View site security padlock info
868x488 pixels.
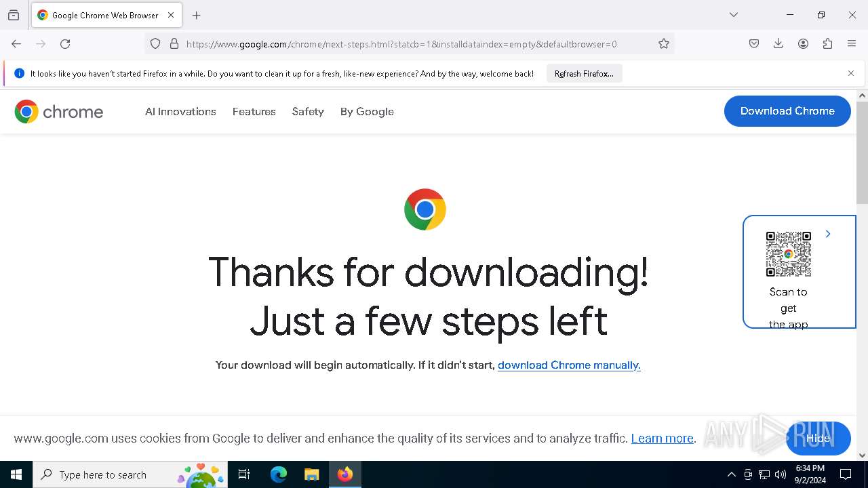click(174, 44)
